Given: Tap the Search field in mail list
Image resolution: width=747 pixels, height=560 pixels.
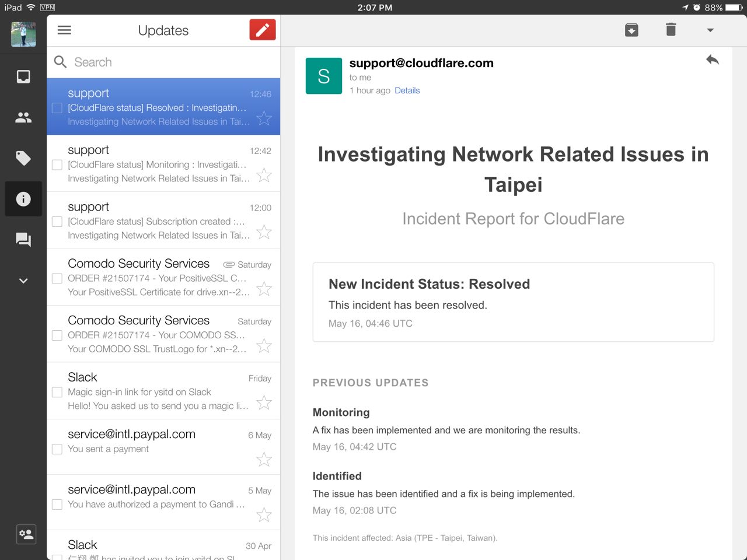Looking at the screenshot, I should point(169,62).
